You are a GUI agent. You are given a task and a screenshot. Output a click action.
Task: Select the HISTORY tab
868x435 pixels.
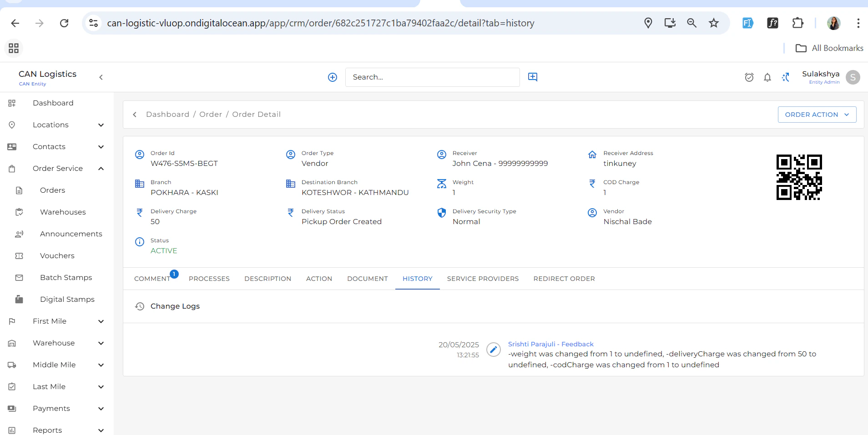(x=417, y=279)
